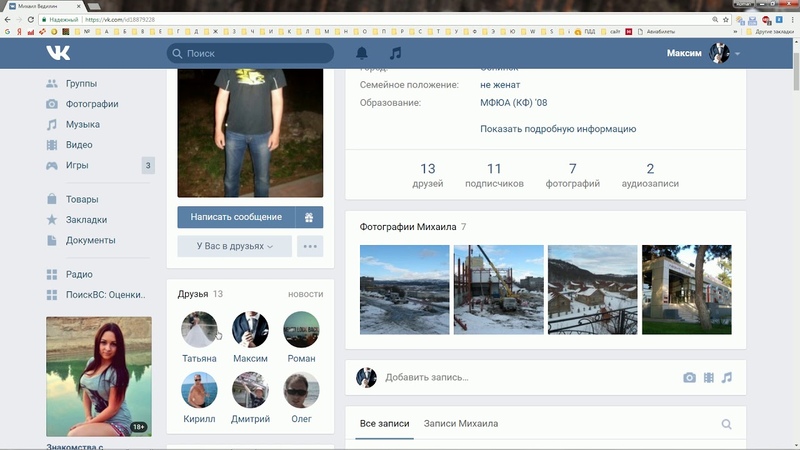Click Игры notification badge 3
800x450 pixels.
click(148, 165)
